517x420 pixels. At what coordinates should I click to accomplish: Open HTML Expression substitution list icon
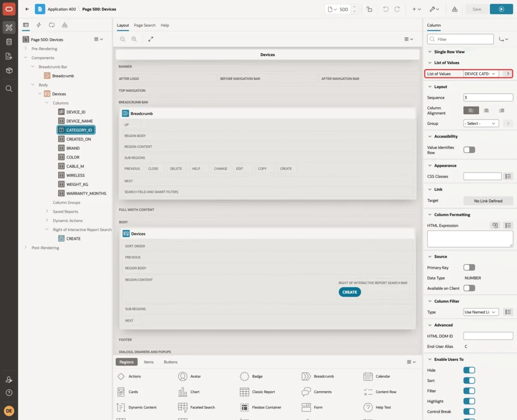click(x=508, y=226)
